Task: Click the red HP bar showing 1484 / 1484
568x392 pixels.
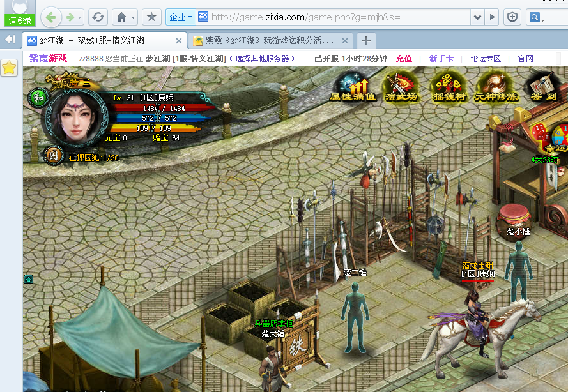Action: click(x=163, y=109)
